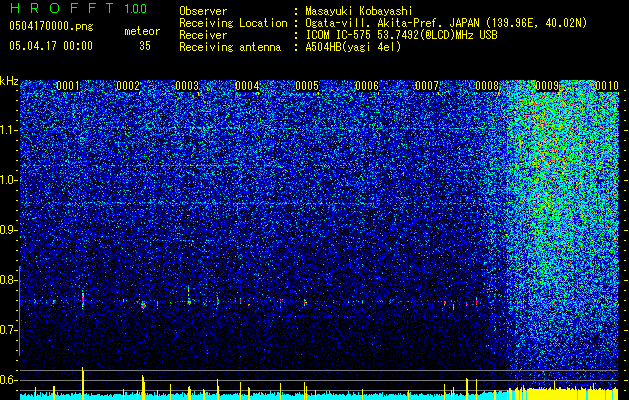Screen dimensions: 629x400
Task: Click the 0008 minute marker
Action: pyautogui.click(x=487, y=86)
